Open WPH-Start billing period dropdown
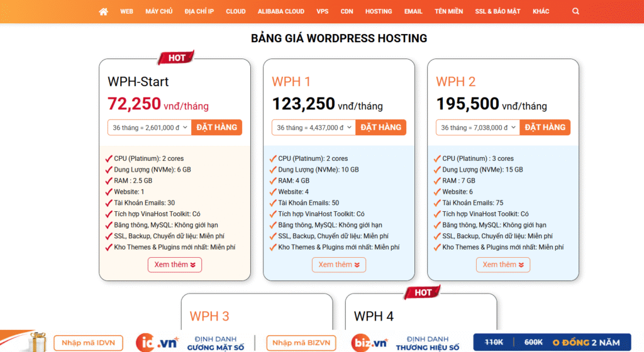The image size is (644, 352). pyautogui.click(x=150, y=128)
